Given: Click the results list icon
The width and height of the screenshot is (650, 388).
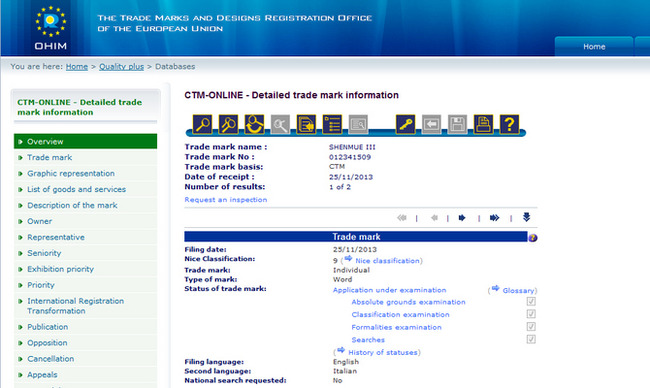Looking at the screenshot, I should click(332, 124).
